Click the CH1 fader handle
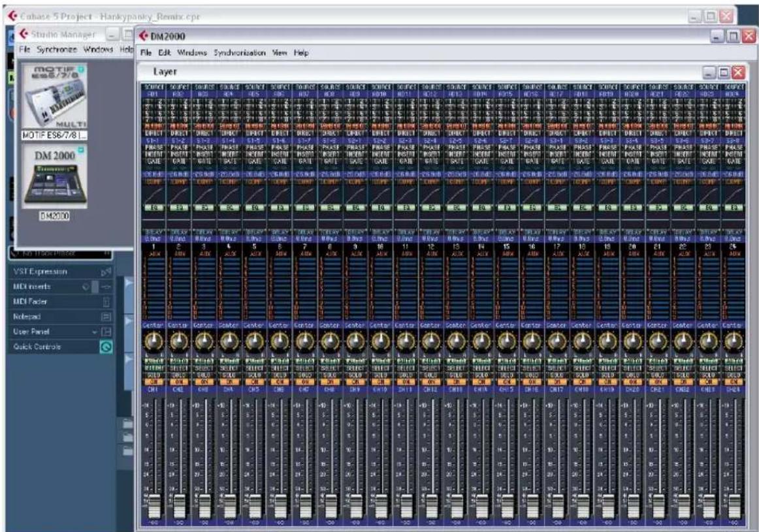The height and width of the screenshot is (532, 759). coord(154,507)
